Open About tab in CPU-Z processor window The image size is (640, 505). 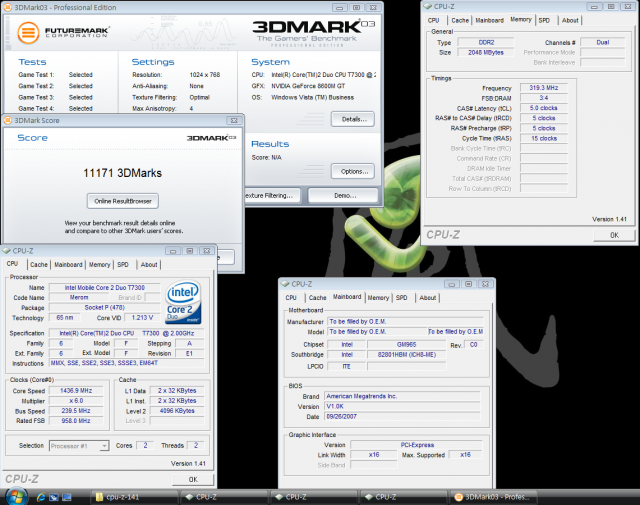[149, 265]
